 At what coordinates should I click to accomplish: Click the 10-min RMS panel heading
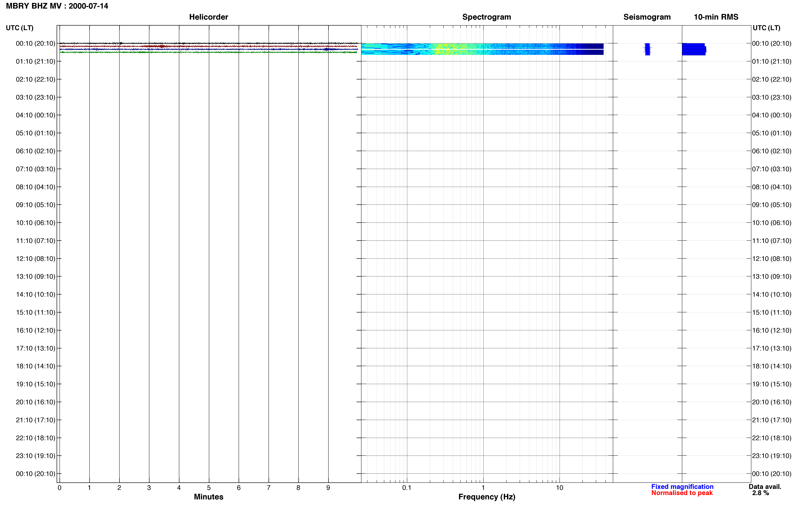(x=716, y=17)
